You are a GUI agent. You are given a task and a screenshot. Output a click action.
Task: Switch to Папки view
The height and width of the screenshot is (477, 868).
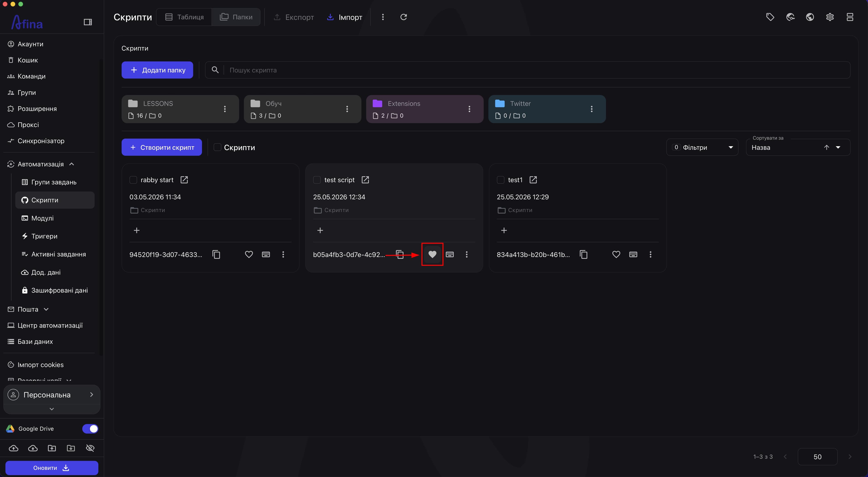click(x=236, y=17)
